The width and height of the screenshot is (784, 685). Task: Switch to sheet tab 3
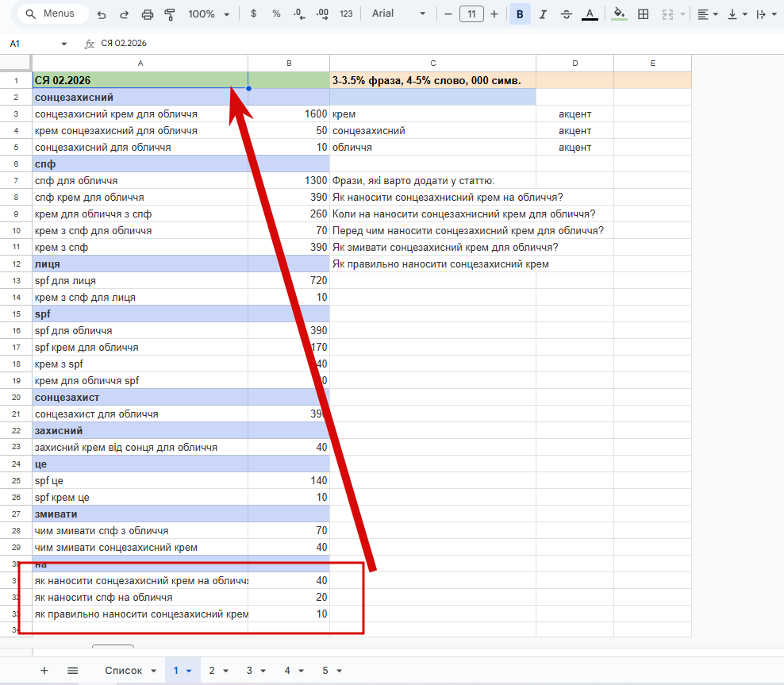pyautogui.click(x=249, y=671)
